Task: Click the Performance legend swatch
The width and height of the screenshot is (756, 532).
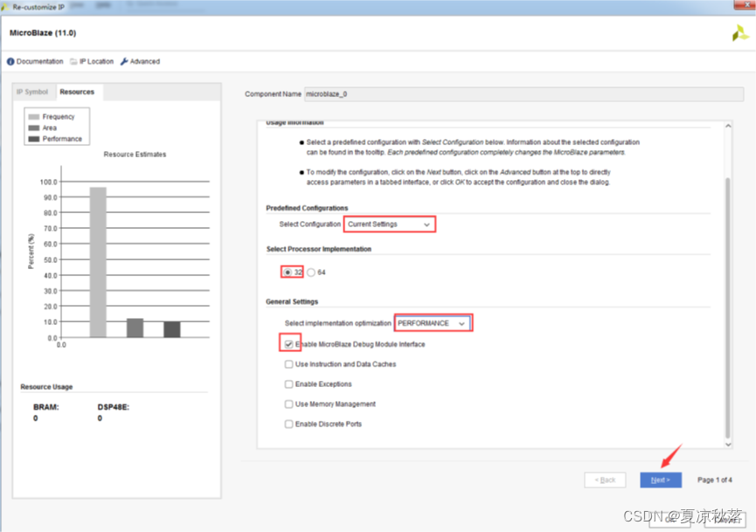Action: pyautogui.click(x=34, y=139)
